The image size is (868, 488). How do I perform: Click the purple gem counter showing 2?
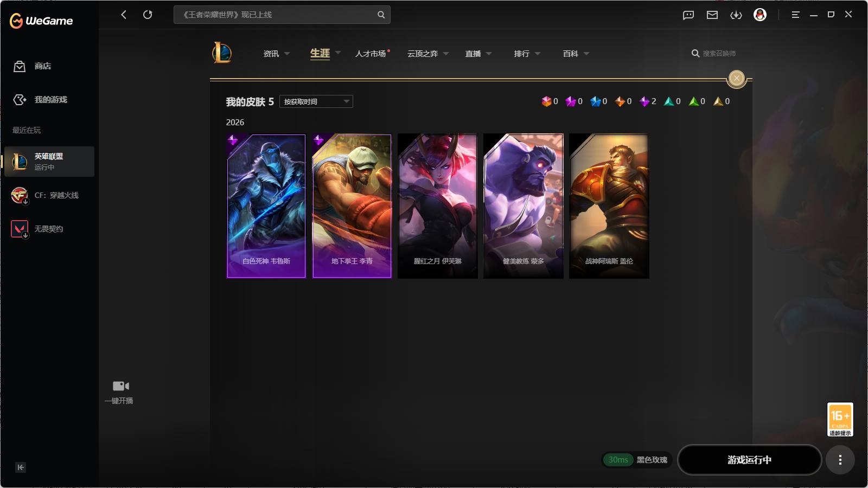click(x=648, y=101)
